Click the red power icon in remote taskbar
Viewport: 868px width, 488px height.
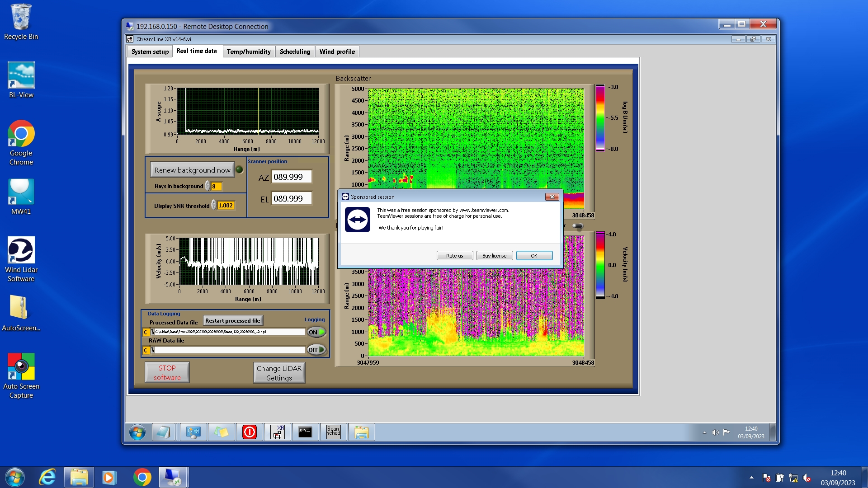coord(250,432)
